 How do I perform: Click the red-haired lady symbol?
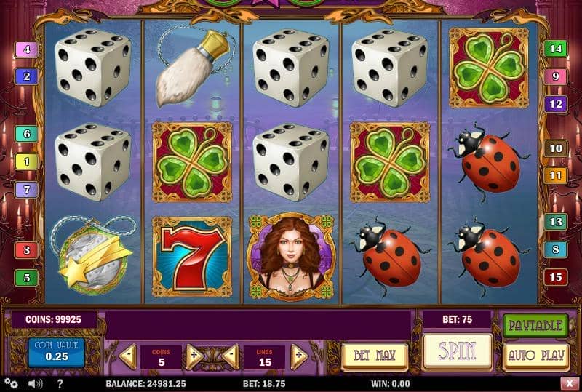tap(292, 257)
